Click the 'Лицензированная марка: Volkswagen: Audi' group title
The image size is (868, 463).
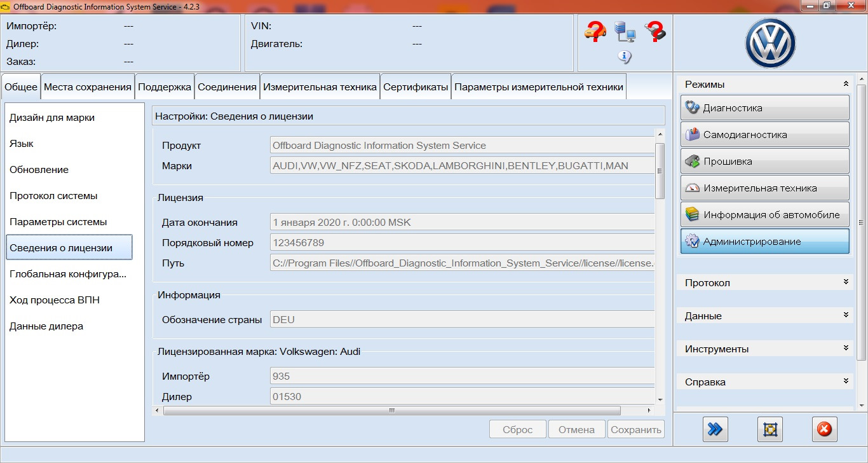[259, 351]
